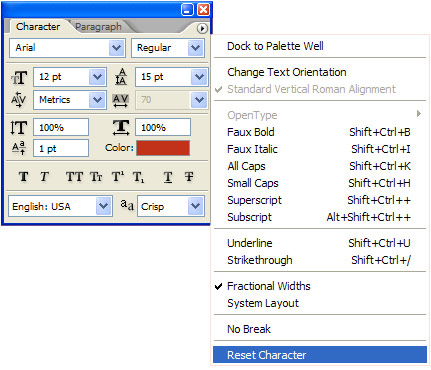Uncheck Fractional Widths option

320,286
